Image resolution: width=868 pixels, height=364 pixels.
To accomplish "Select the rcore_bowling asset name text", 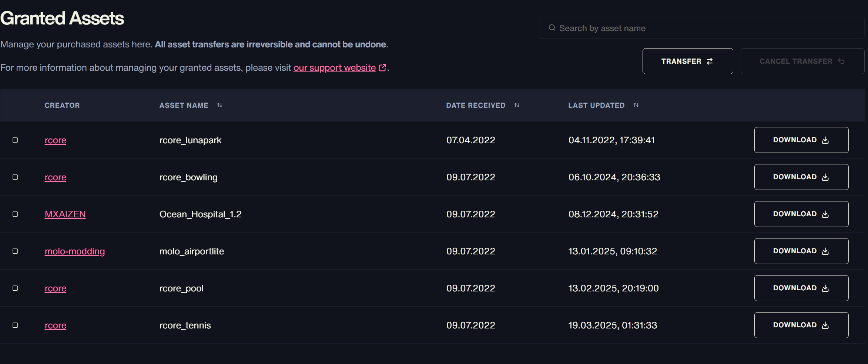I will tap(188, 177).
